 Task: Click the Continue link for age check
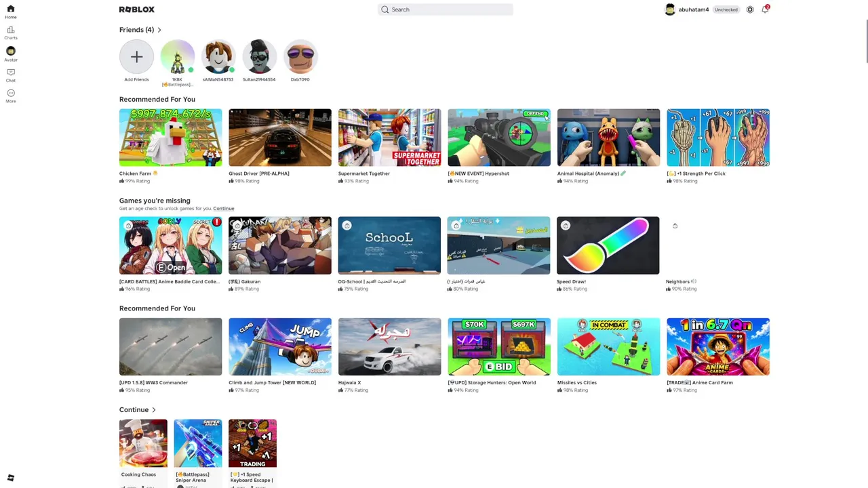224,209
